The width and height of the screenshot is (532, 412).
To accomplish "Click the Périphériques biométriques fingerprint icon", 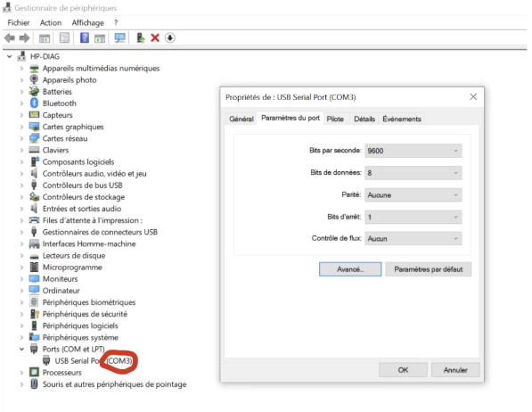I will click(34, 302).
